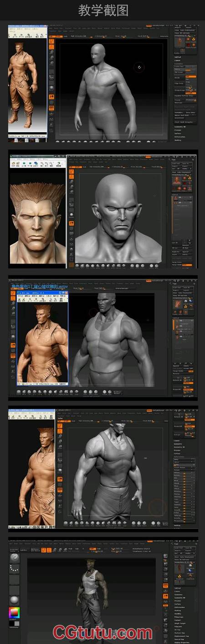Click Load Tool in the fifth screenshot
This screenshot has height=644, width=205.
click(x=179, y=548)
